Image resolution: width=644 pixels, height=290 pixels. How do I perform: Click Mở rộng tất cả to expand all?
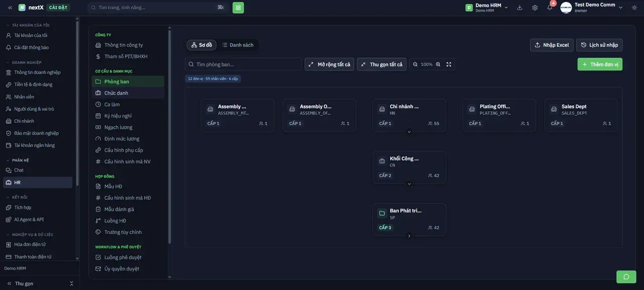(329, 64)
